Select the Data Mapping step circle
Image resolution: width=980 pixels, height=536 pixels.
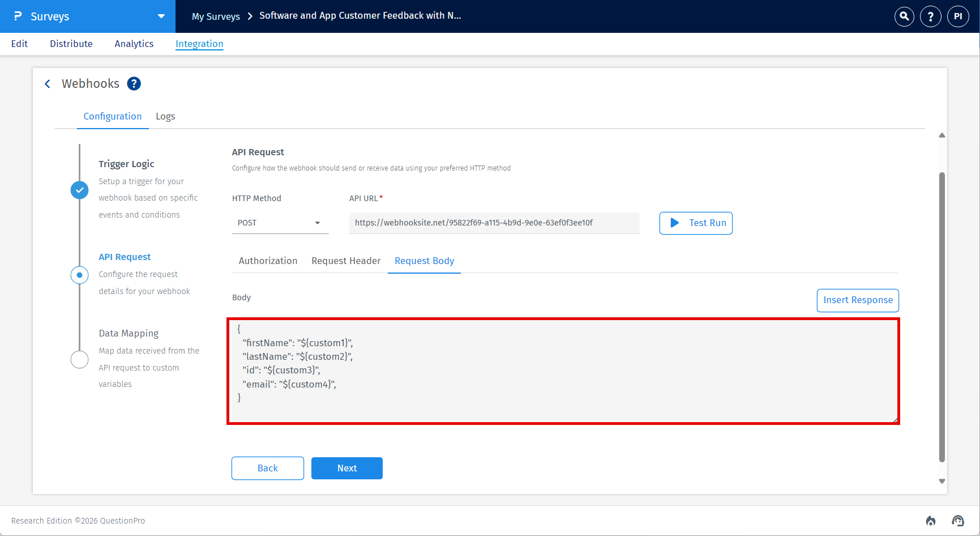(x=79, y=359)
